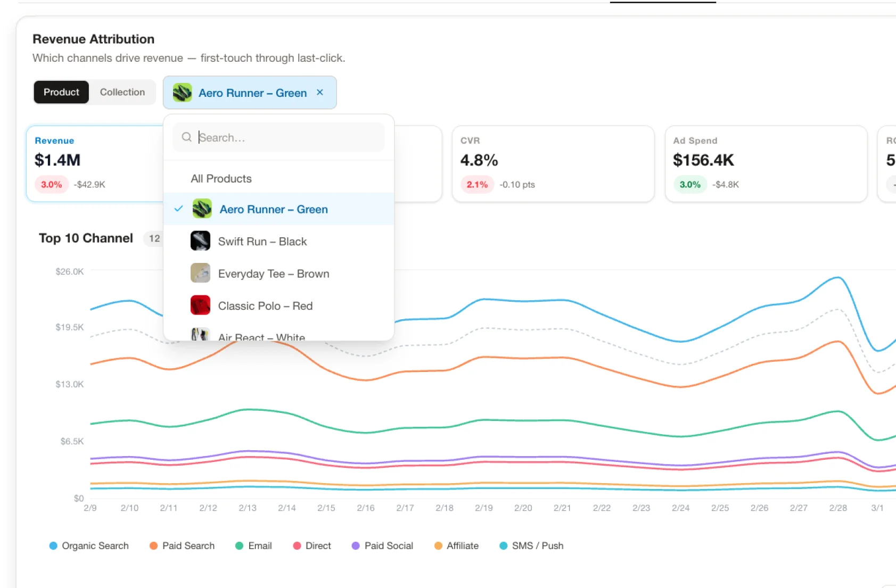Image resolution: width=896 pixels, height=588 pixels.
Task: Click the Classic Polo – Red product thumbnail
Action: 200,305
